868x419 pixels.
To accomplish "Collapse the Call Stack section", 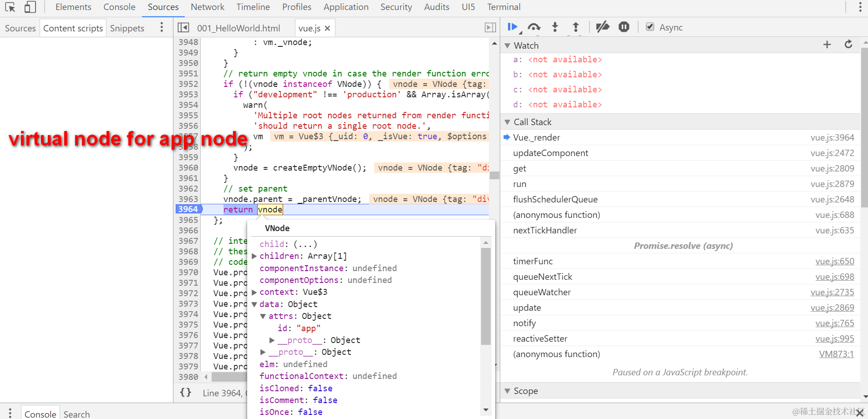I will [x=508, y=122].
